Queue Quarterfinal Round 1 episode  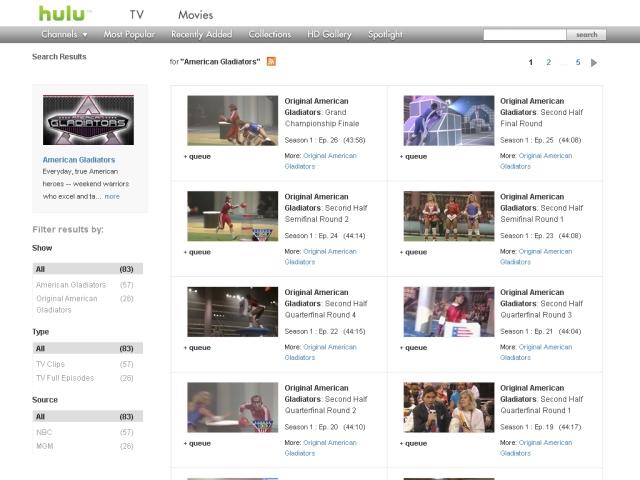413,443
